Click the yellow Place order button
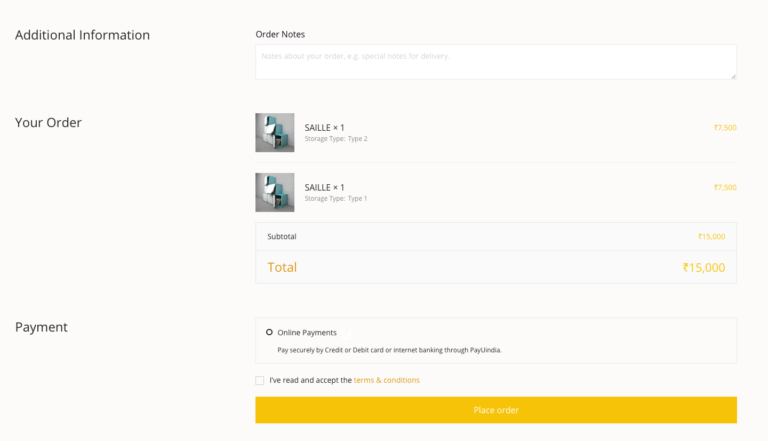The height and width of the screenshot is (441, 768). pyautogui.click(x=496, y=410)
